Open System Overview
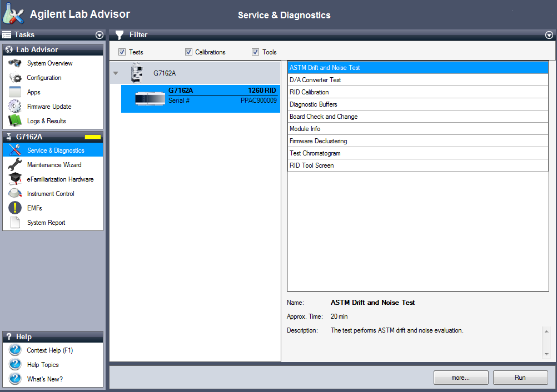This screenshot has width=557, height=392. (x=49, y=63)
